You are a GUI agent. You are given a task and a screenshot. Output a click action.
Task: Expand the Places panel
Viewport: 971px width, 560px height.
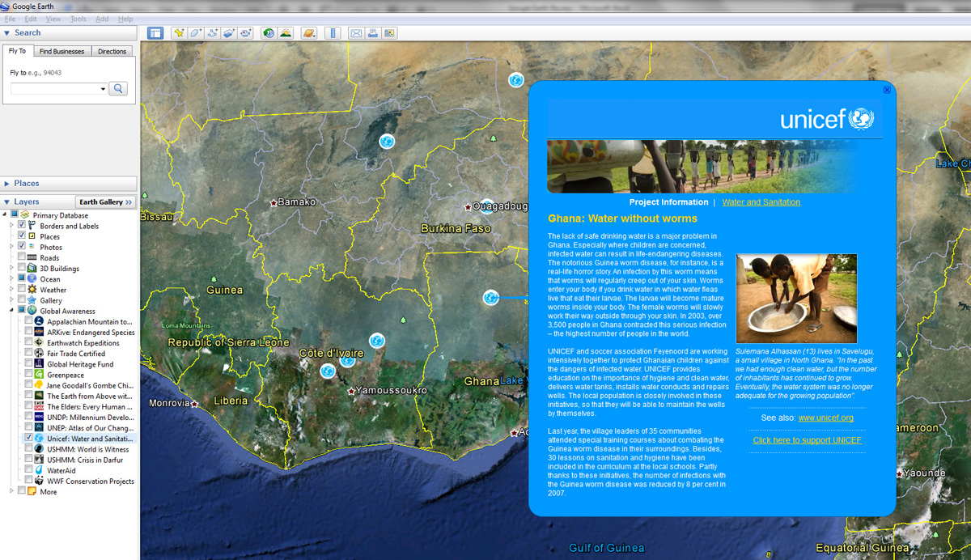tap(7, 184)
